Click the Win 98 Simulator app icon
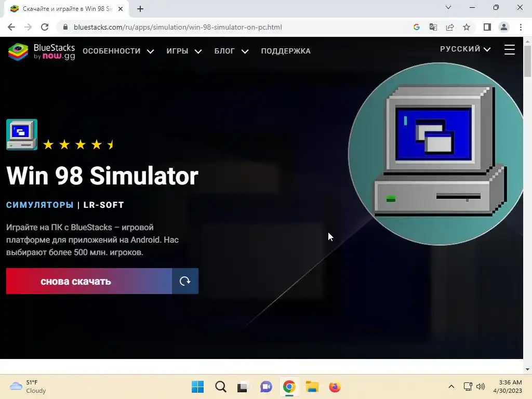532x399 pixels. coord(22,135)
